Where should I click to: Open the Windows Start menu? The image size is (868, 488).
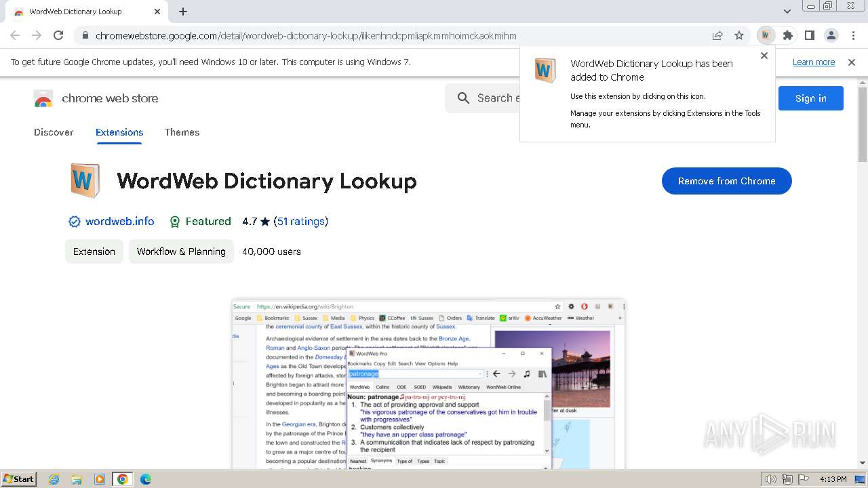(19, 479)
